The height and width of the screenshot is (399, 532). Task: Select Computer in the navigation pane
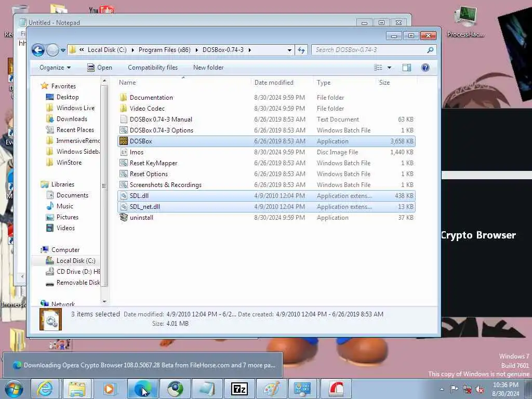(x=65, y=250)
